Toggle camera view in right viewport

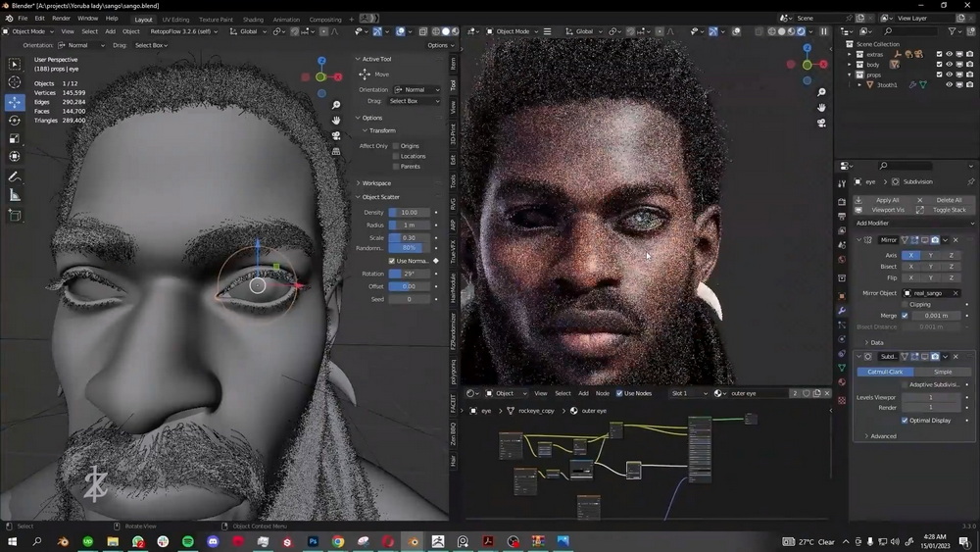click(x=821, y=124)
